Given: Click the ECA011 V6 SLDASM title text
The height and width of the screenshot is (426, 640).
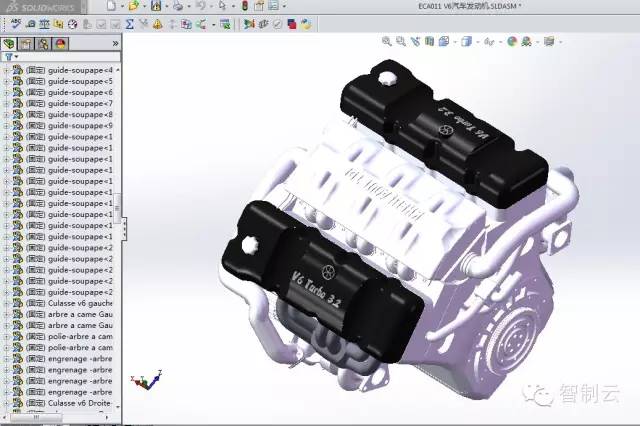Looking at the screenshot, I should pyautogui.click(x=469, y=6).
